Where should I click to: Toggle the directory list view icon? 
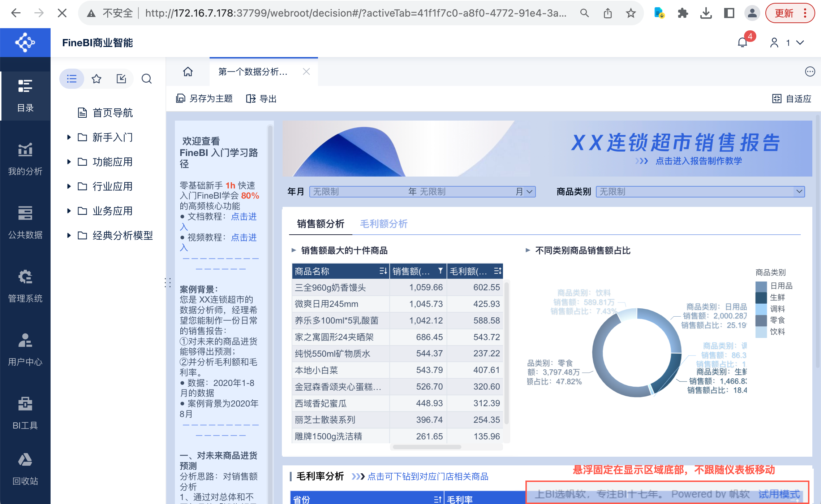(72, 79)
